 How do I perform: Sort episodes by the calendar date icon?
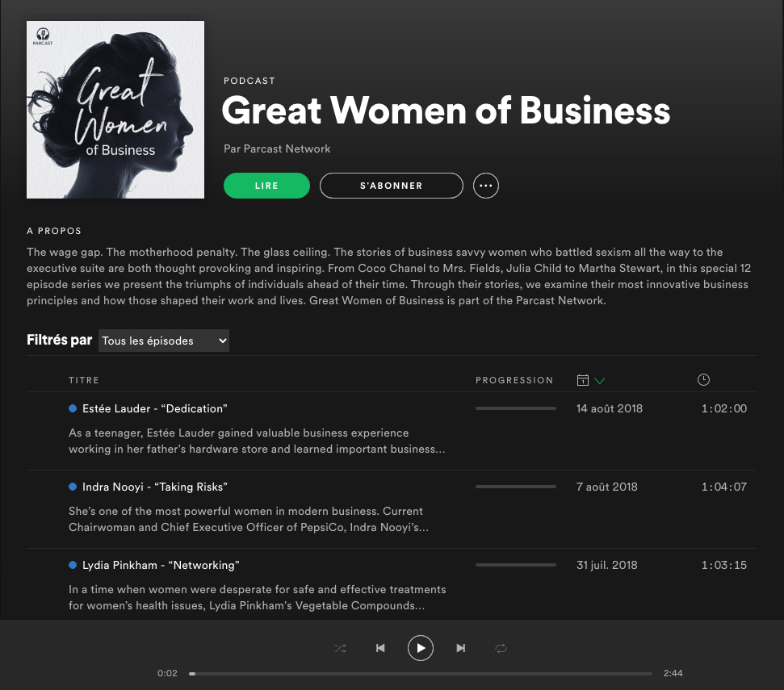(582, 380)
